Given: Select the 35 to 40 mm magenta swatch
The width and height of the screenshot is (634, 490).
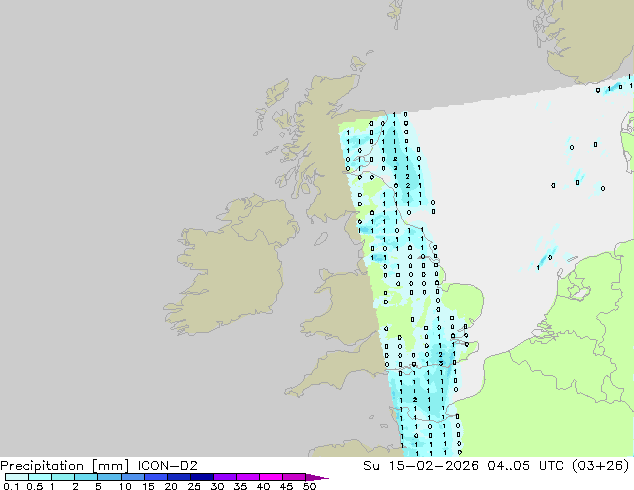Looking at the screenshot, I should pyautogui.click(x=247, y=477).
